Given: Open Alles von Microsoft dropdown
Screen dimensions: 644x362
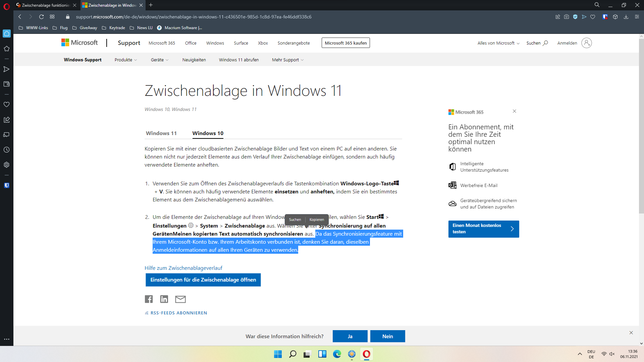Looking at the screenshot, I should click(498, 43).
